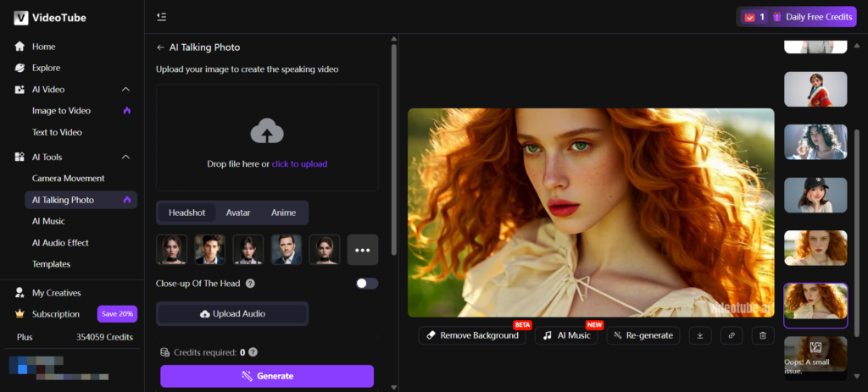Open Image to Video in the sidebar
This screenshot has width=868, height=392.
(x=61, y=111)
